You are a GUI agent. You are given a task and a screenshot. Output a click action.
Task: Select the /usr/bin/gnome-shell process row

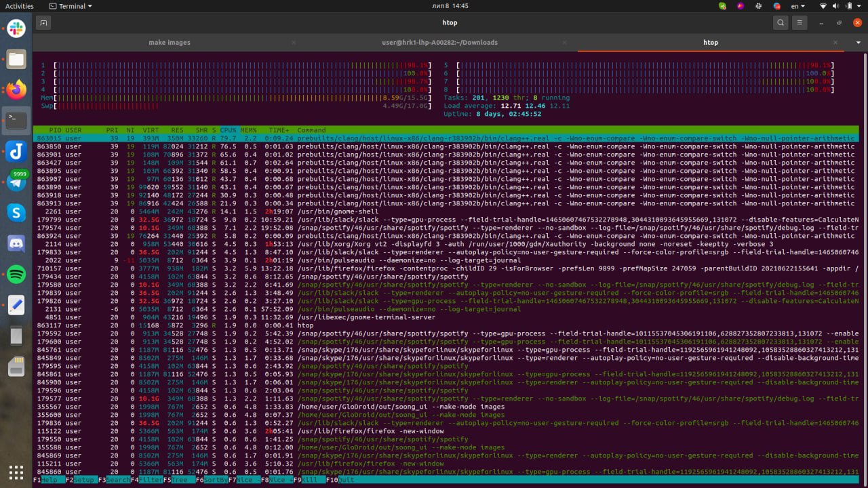(446, 211)
